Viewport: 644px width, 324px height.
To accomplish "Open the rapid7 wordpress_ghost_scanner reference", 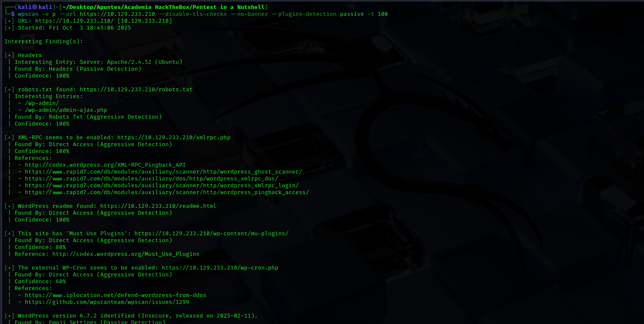I will point(163,172).
